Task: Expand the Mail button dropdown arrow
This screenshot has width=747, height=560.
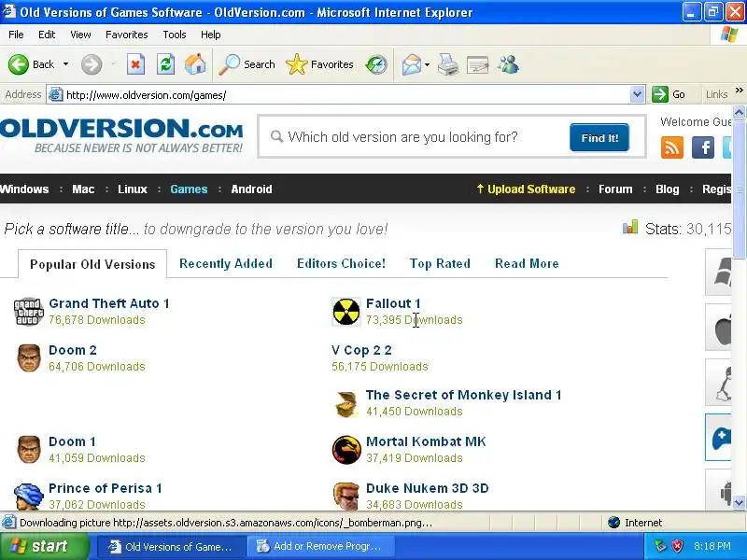Action: 427,64
